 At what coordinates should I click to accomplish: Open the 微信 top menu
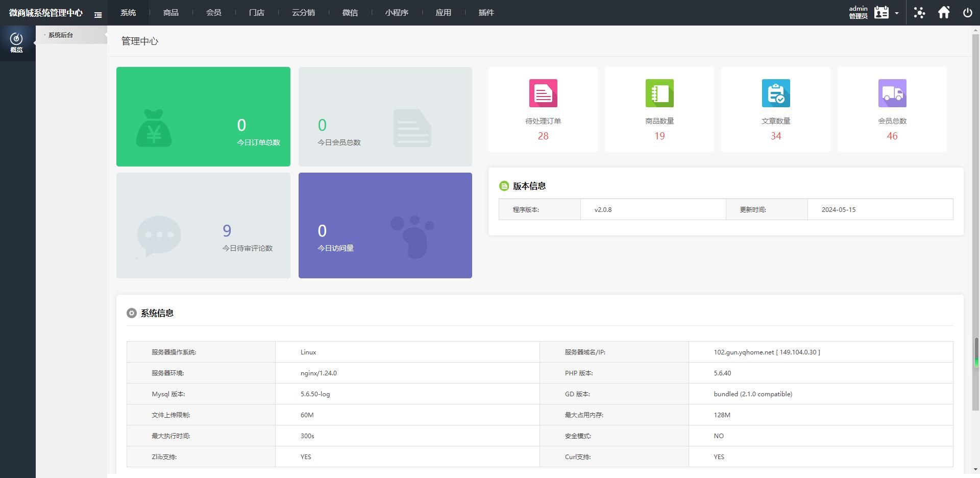pyautogui.click(x=350, y=13)
